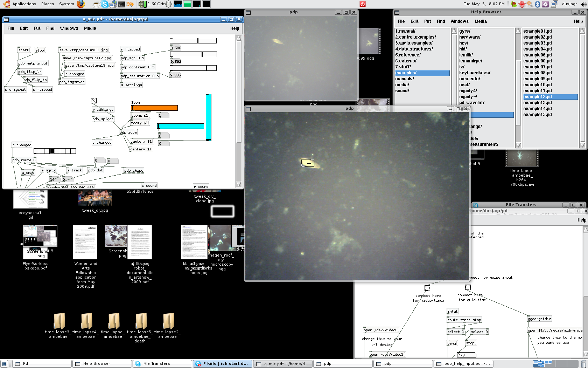Open time_lapse_amoebae_h264 avi video file
This screenshot has width=588, height=368.
pyautogui.click(x=521, y=158)
